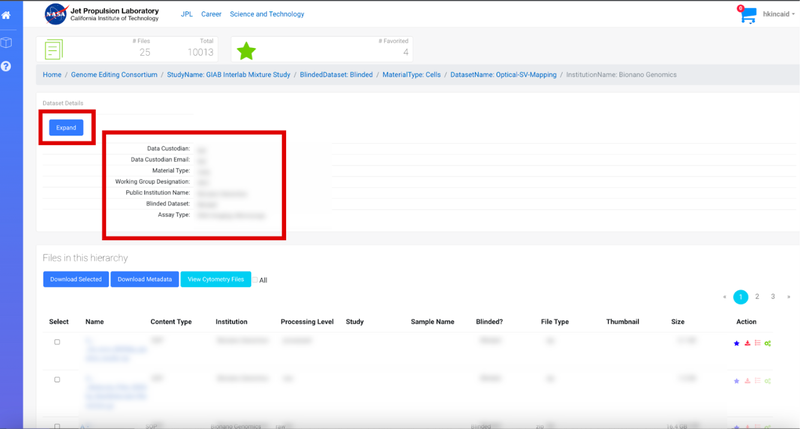Open the first file name link
The width and height of the screenshot is (800, 429).
[x=116, y=350]
